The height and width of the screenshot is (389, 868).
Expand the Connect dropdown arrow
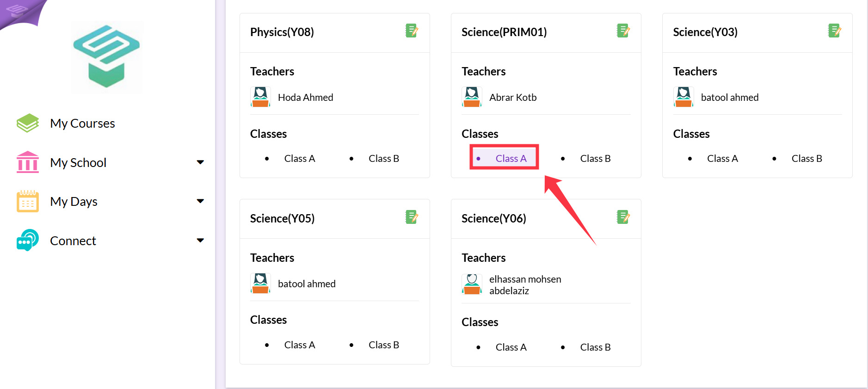click(x=200, y=241)
